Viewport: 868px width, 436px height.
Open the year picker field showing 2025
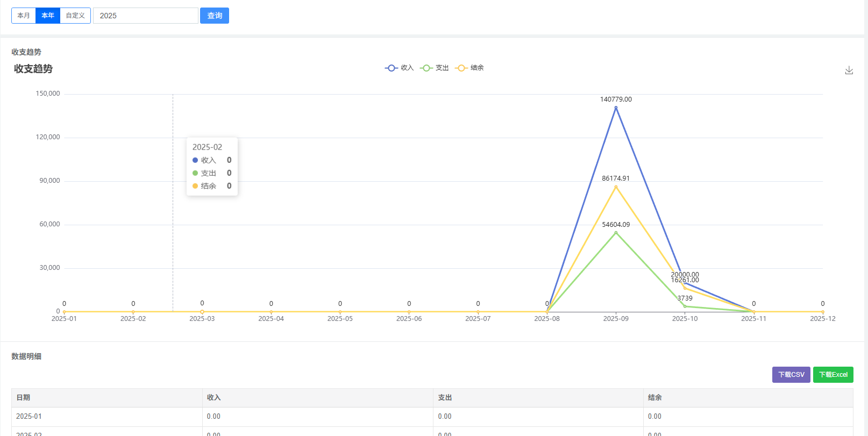pyautogui.click(x=146, y=16)
